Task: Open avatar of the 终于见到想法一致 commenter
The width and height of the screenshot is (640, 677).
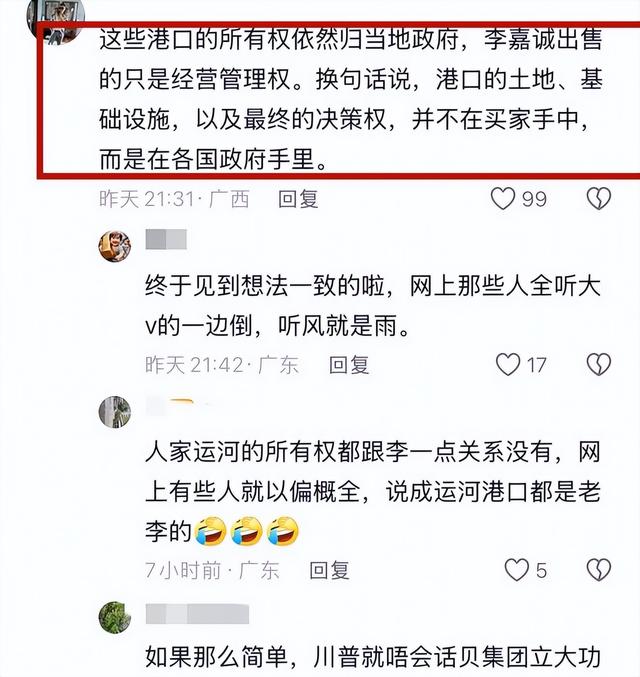Action: [x=114, y=246]
